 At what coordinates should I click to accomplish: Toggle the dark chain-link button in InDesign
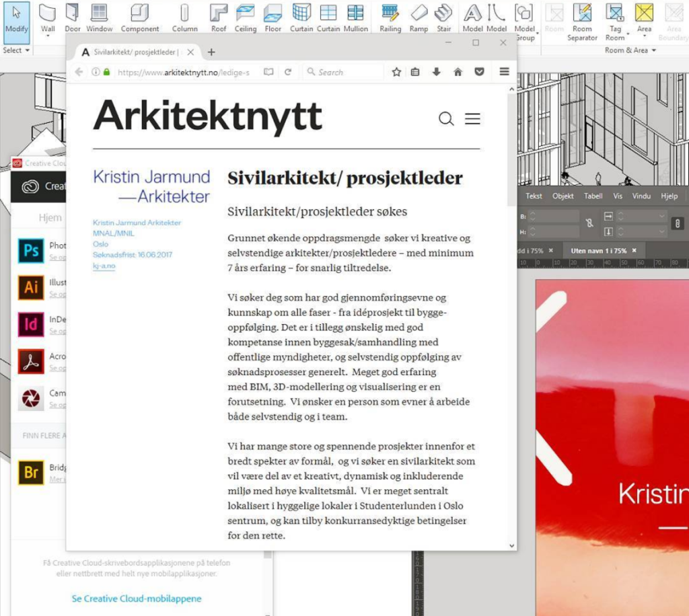pyautogui.click(x=678, y=223)
